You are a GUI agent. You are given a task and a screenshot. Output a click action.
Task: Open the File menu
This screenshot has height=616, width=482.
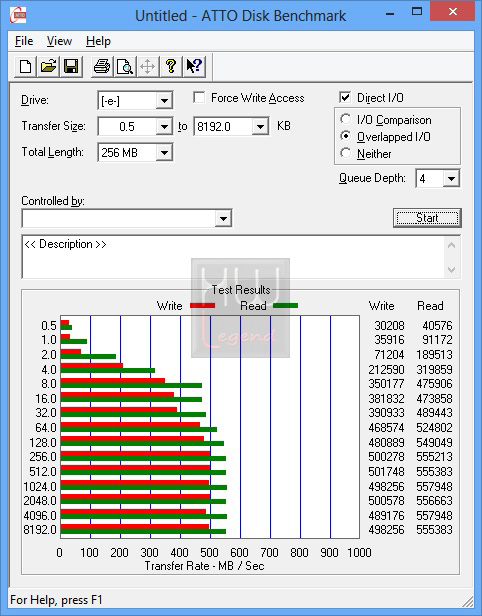coord(24,41)
